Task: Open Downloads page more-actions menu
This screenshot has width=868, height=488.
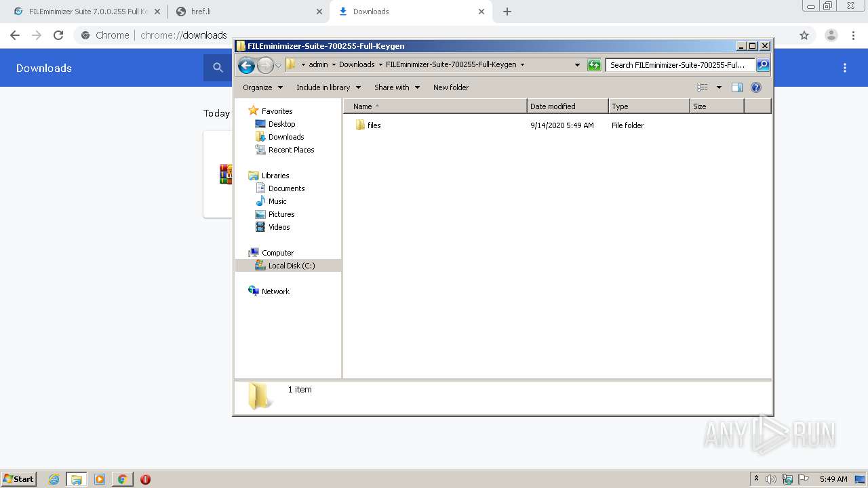Action: pyautogui.click(x=845, y=68)
